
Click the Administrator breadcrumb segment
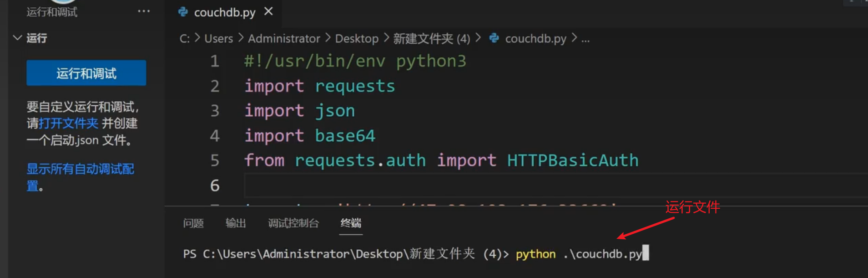[284, 39]
